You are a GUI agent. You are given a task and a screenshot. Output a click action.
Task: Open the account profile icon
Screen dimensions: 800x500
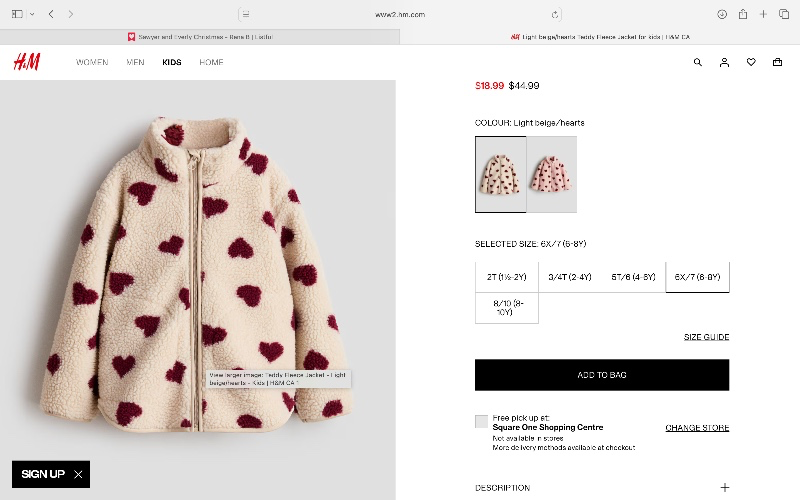click(x=724, y=62)
